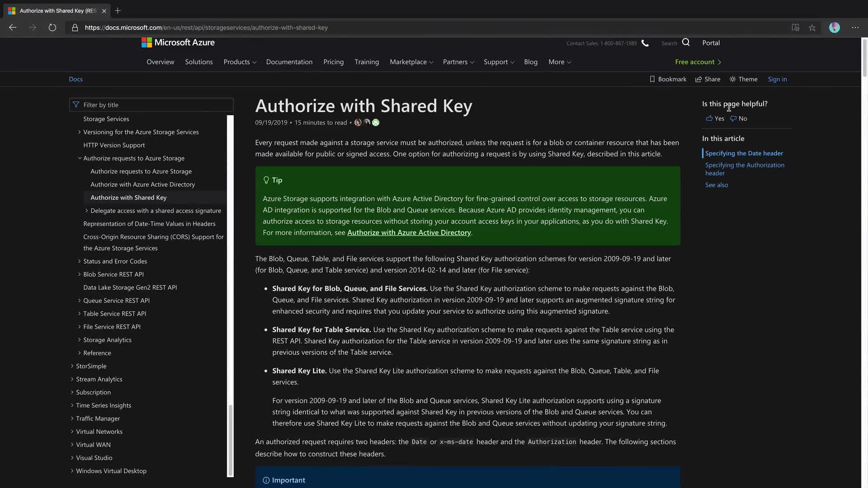Click the Search magnifier icon
The height and width of the screenshot is (488, 868).
tap(686, 42)
